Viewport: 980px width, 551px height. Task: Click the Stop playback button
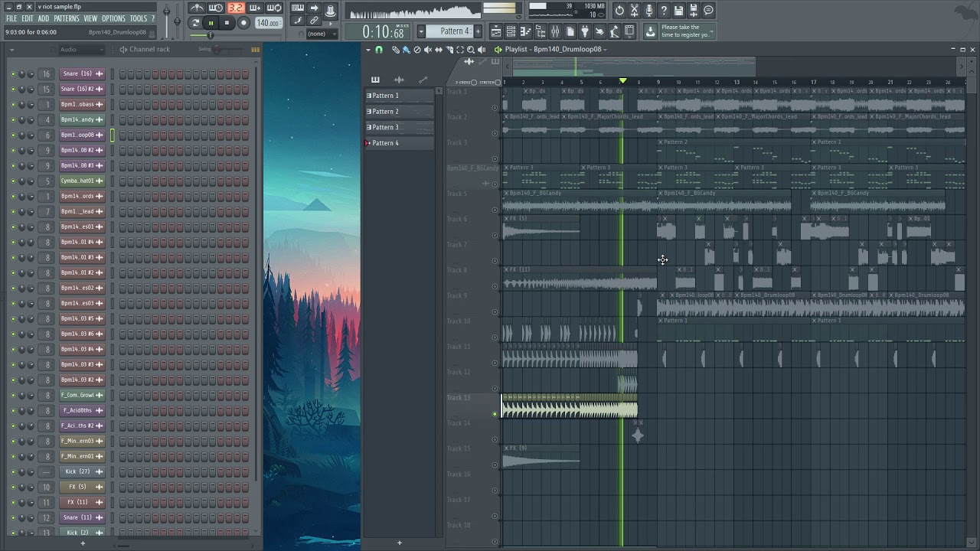click(x=227, y=23)
